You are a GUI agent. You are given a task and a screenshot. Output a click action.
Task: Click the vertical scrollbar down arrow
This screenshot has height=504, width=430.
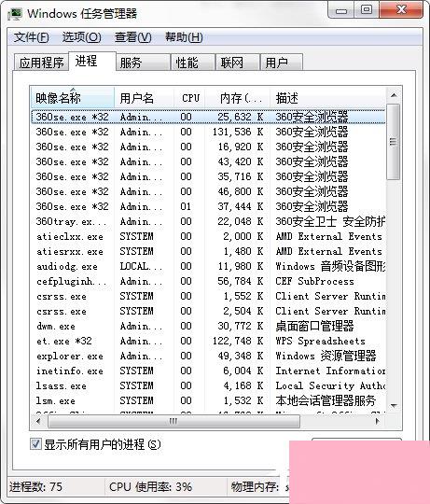(x=394, y=406)
